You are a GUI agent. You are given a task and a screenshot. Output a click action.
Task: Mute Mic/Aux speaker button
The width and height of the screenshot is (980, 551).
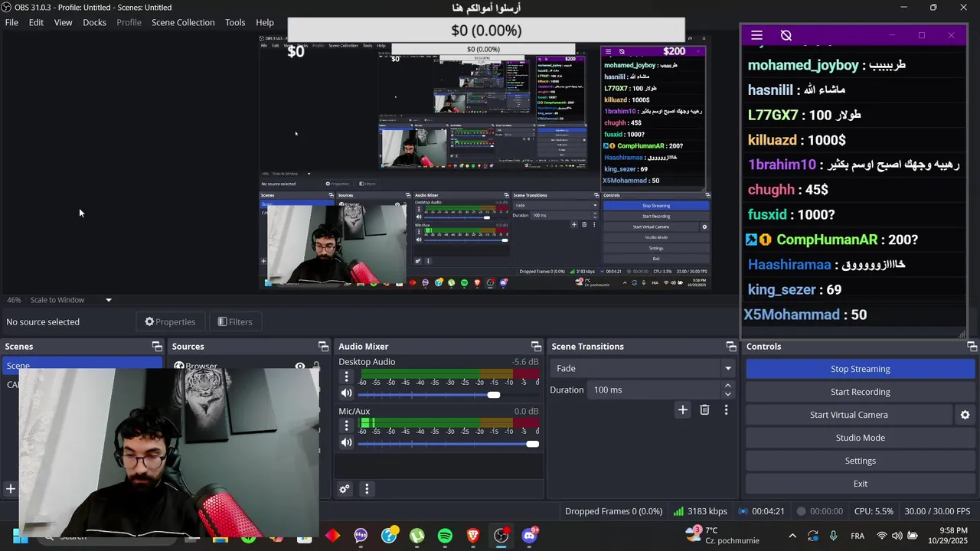(x=347, y=442)
